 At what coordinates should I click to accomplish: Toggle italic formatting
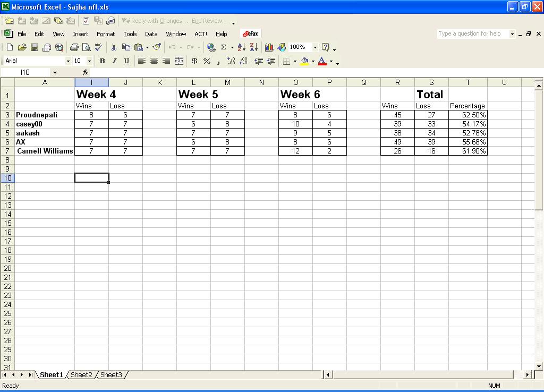[x=114, y=61]
